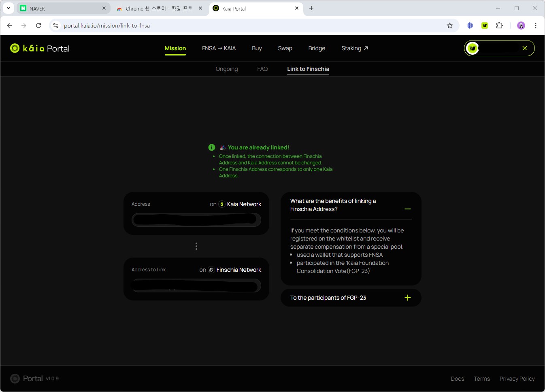Click the 'Finschia Network' label

(x=239, y=270)
